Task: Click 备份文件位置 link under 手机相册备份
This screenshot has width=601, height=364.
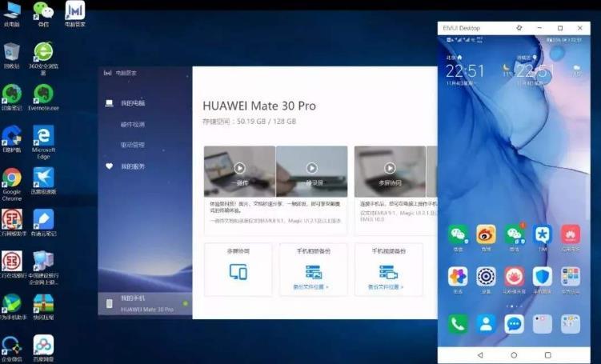Action: [x=311, y=286]
